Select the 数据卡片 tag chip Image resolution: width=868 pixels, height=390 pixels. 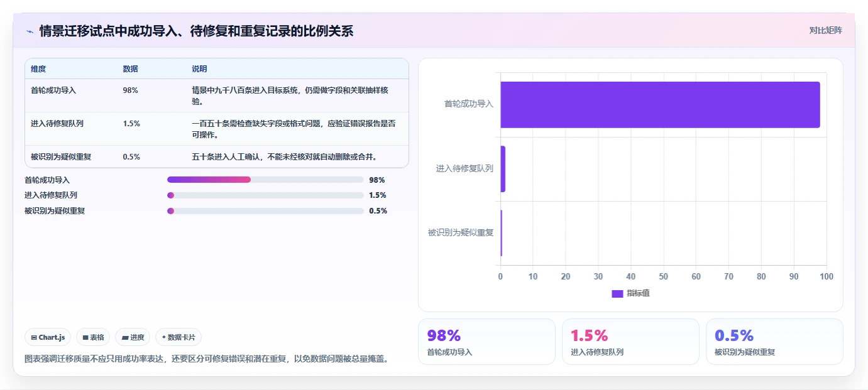179,337
